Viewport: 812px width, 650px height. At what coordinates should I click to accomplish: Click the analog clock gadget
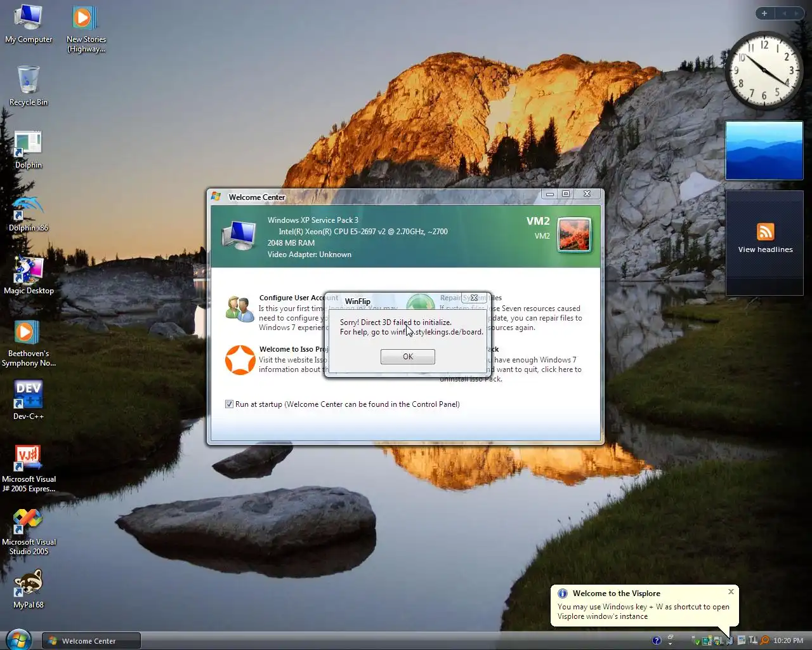click(x=764, y=70)
